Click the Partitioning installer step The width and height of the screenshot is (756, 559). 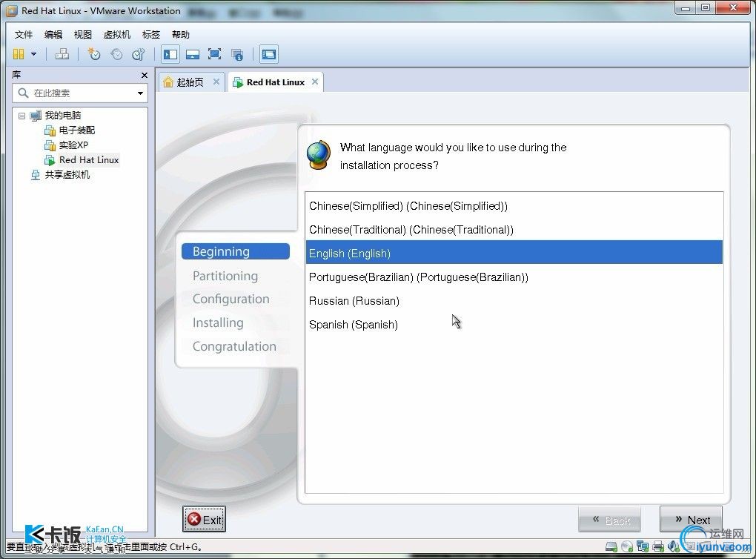coord(225,276)
